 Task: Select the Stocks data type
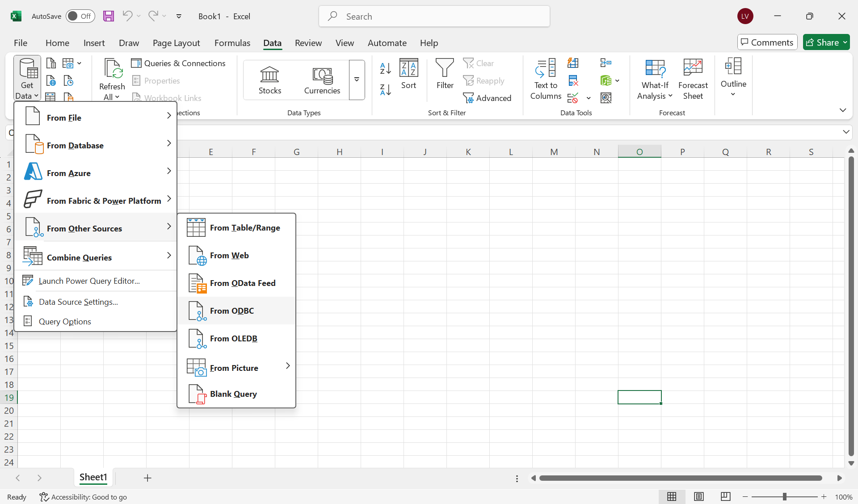(x=269, y=80)
